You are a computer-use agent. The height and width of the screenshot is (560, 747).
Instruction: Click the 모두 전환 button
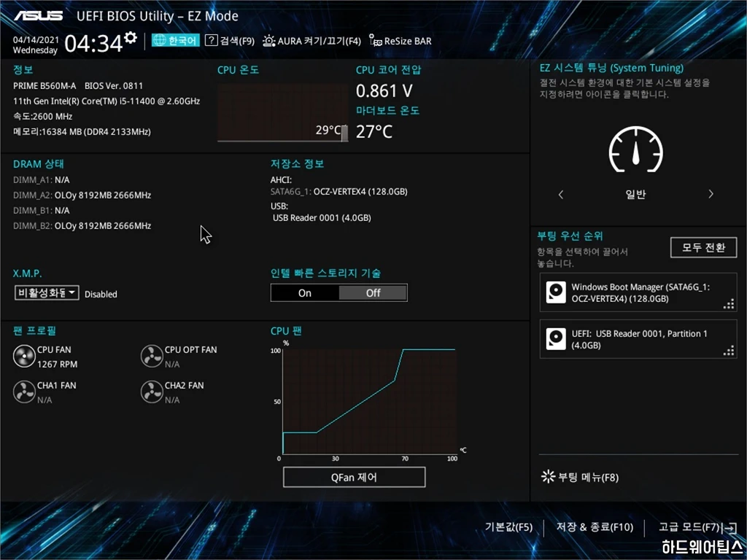[703, 247]
